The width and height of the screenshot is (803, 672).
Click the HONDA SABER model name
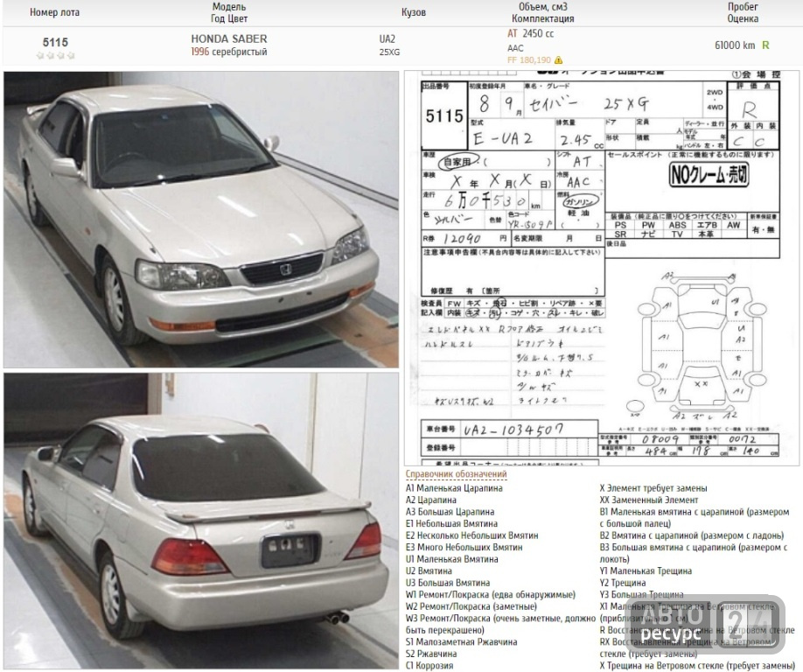tap(229, 38)
